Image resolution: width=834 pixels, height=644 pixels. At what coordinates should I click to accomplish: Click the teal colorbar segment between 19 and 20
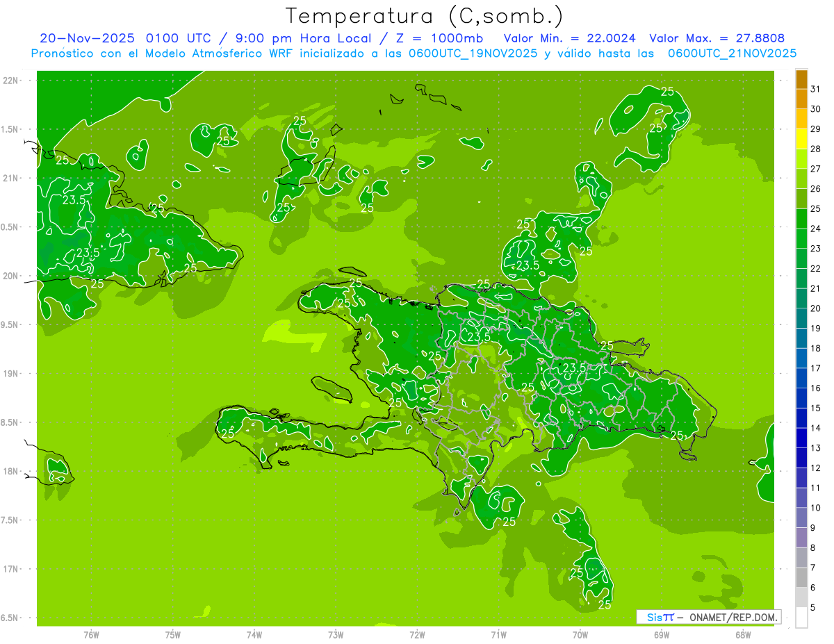tap(801, 319)
